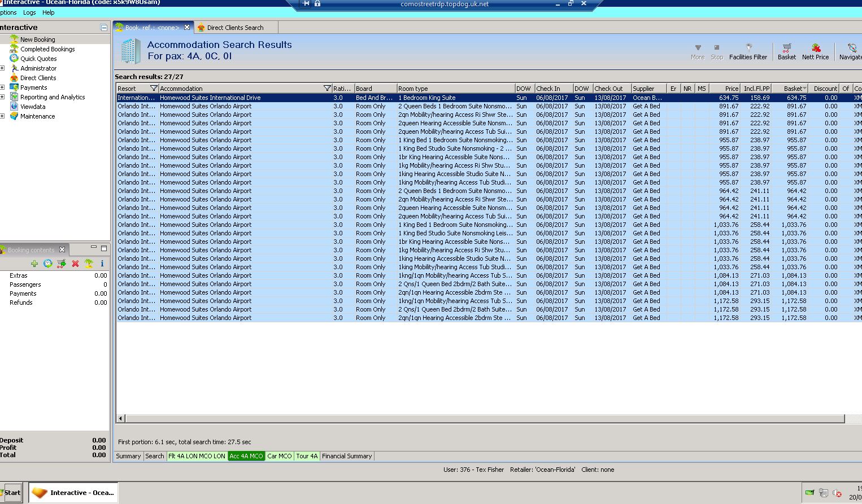The image size is (862, 504).
Task: Click the clock quote icon in Booking contents
Action: 48,264
